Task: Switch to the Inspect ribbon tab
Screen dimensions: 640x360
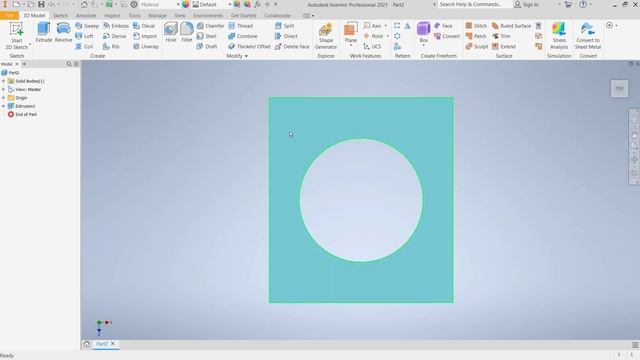Action: coord(112,16)
